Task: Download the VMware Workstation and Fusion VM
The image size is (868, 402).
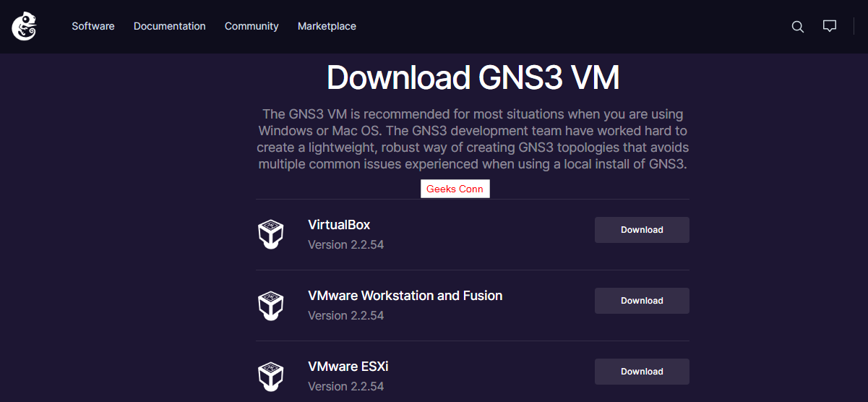Action: coord(642,301)
